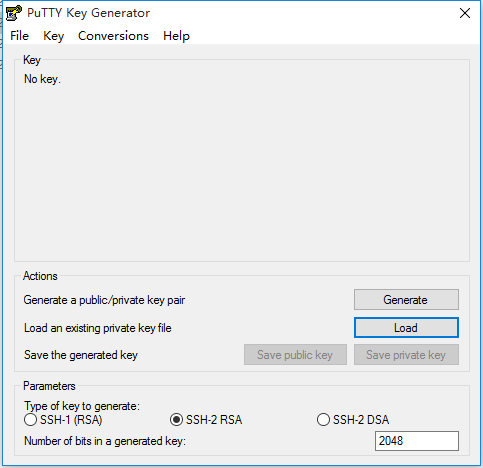The width and height of the screenshot is (483, 468).
Task: Click the number of bits field showing 2048
Action: (417, 441)
